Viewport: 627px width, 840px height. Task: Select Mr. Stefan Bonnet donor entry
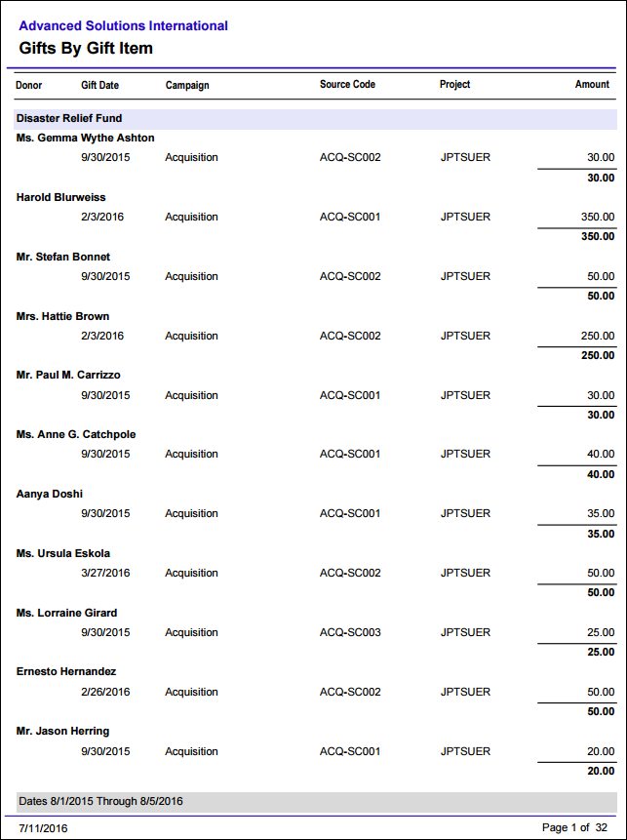pyautogui.click(x=63, y=257)
